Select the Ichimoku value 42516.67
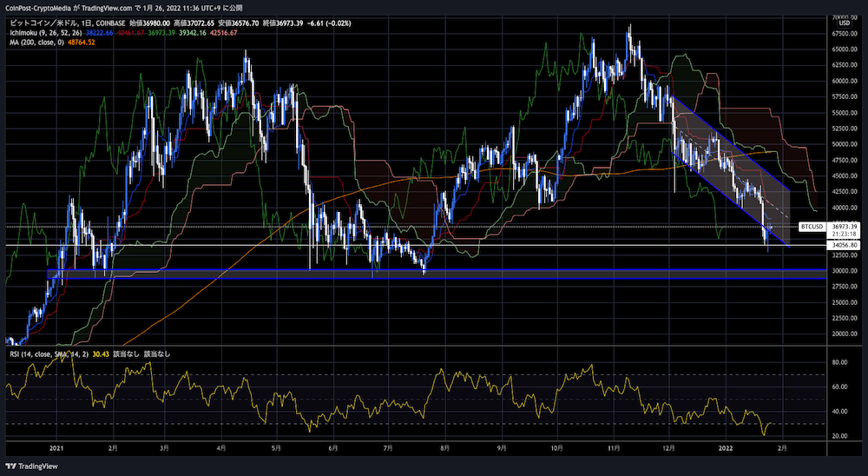Viewport: 868px width, 476px height. click(x=223, y=33)
